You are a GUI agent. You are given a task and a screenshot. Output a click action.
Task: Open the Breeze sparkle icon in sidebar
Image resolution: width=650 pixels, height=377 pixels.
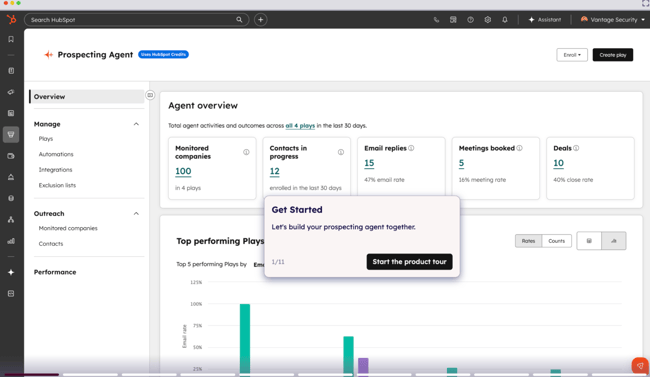click(11, 272)
